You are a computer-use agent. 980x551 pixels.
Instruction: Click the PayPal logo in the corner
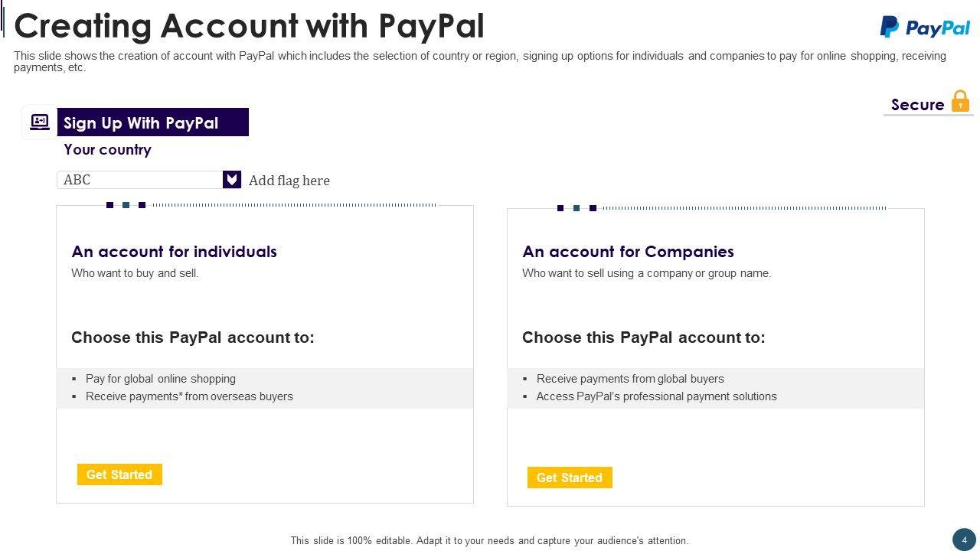point(925,28)
